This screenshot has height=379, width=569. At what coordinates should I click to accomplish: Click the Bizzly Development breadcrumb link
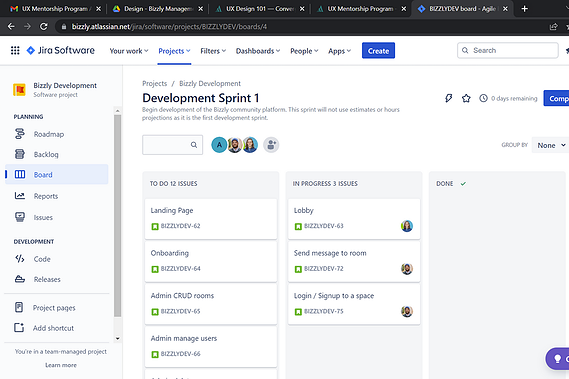[210, 83]
